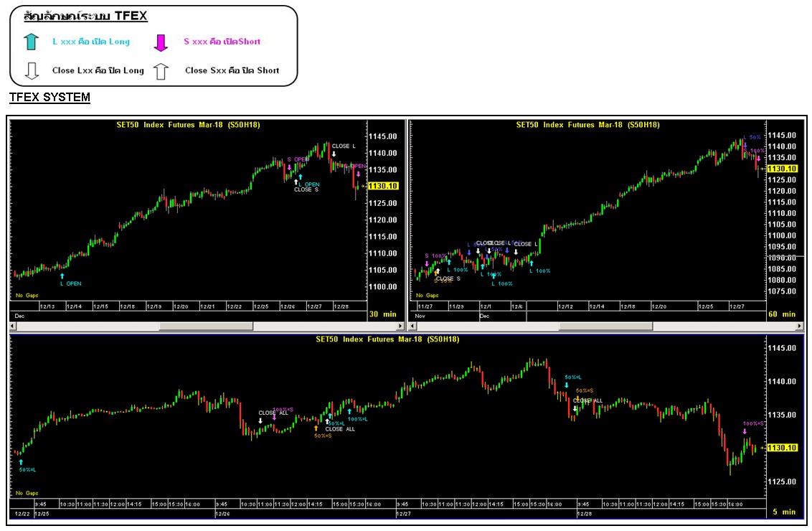Image resolution: width=812 pixels, height=531 pixels.
Task: Click '100%=L' label in 5 min chart
Action: tap(358, 419)
